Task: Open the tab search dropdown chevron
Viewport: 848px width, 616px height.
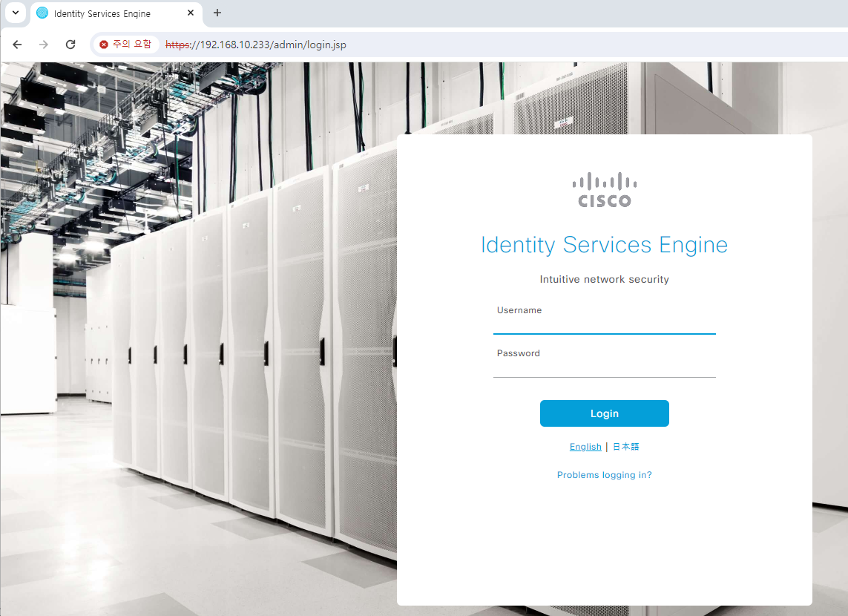Action: point(16,13)
